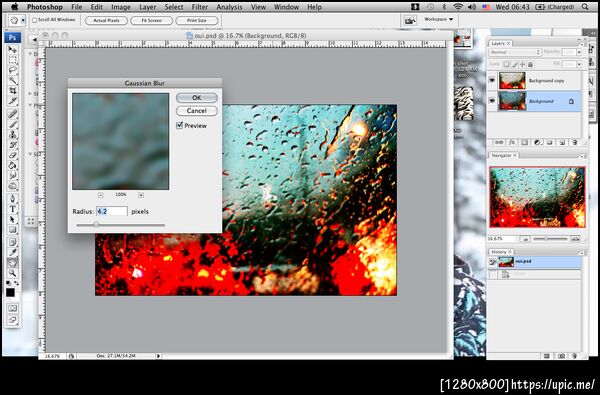600x395 pixels.
Task: Change screen mode at the toolbox bottom
Action: click(x=12, y=320)
